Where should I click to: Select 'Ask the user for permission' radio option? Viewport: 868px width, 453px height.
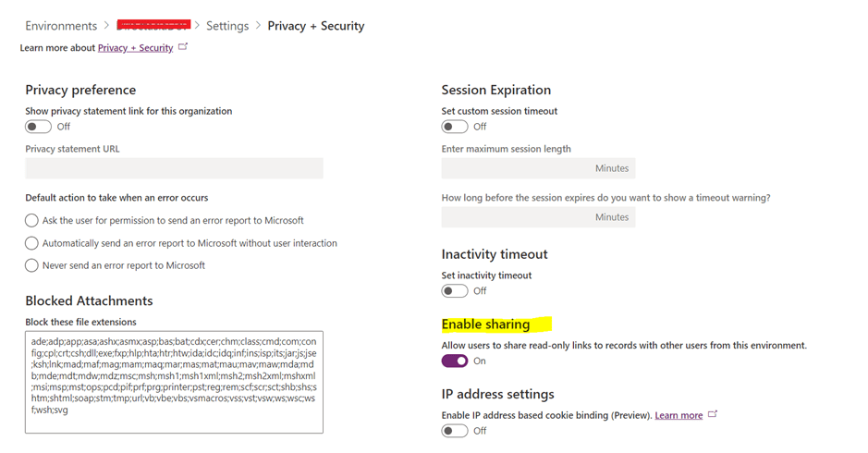pos(32,221)
